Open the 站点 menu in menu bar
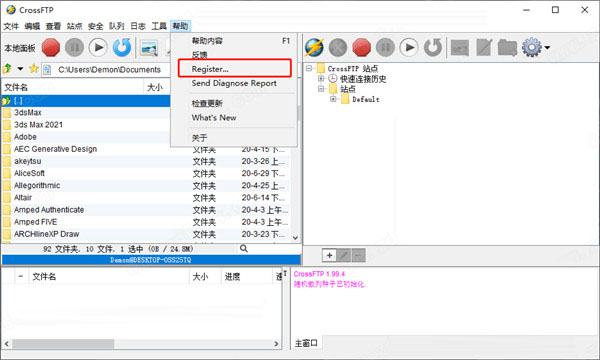600x360 pixels. (x=74, y=26)
